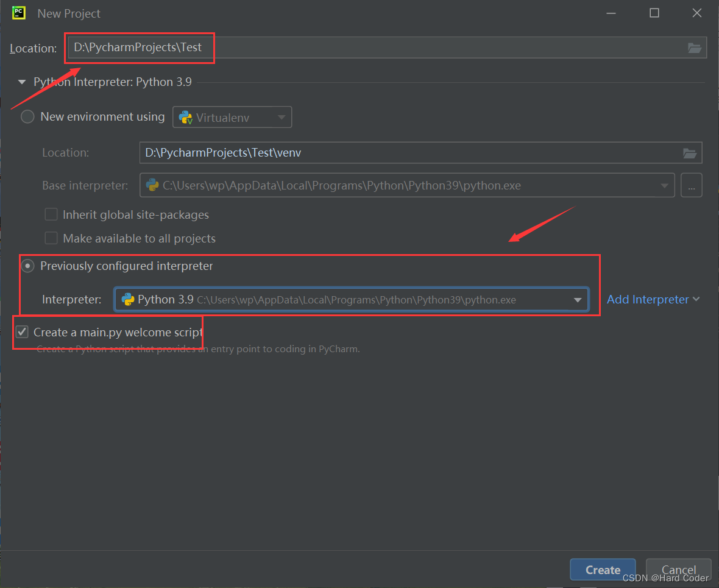Select Previously configured interpreter radio button

pyautogui.click(x=27, y=266)
